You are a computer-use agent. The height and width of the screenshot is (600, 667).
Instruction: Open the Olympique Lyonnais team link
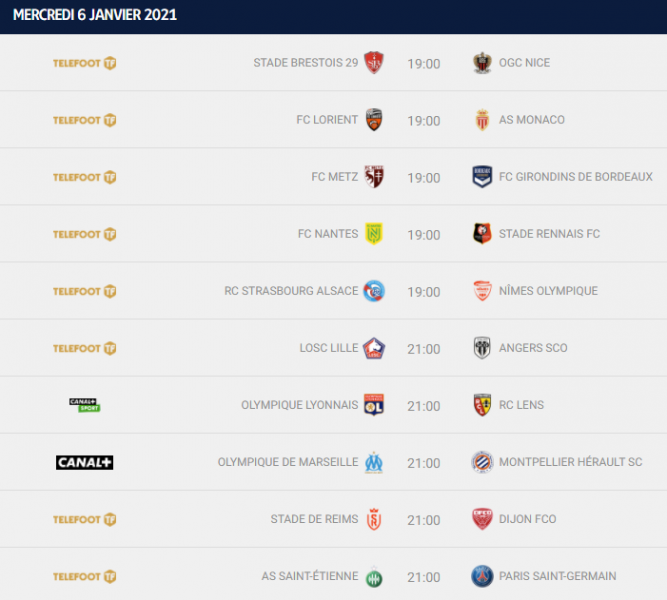tap(299, 405)
